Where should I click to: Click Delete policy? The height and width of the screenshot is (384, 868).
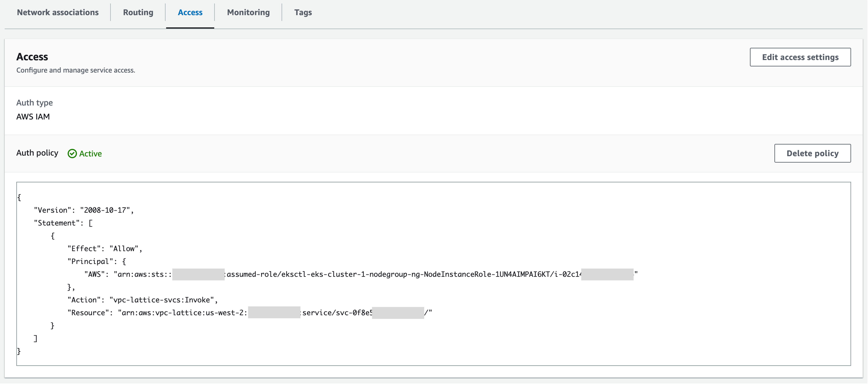point(812,153)
